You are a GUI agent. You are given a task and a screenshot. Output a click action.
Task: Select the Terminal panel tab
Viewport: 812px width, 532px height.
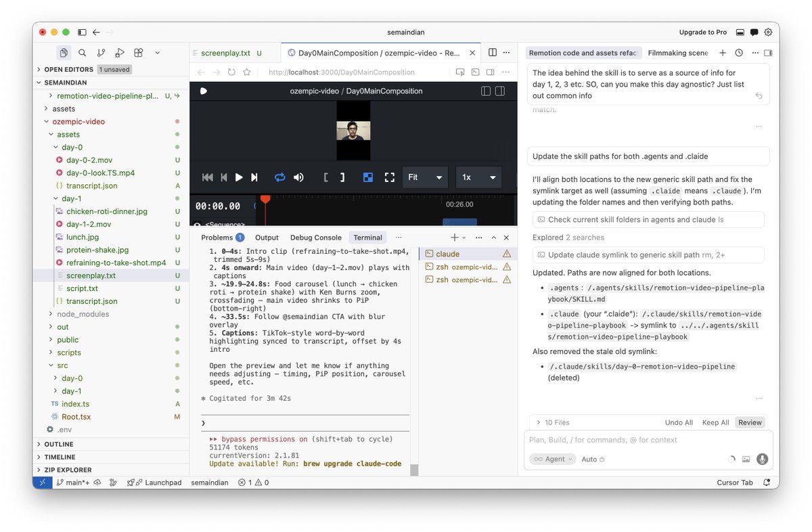tap(367, 238)
